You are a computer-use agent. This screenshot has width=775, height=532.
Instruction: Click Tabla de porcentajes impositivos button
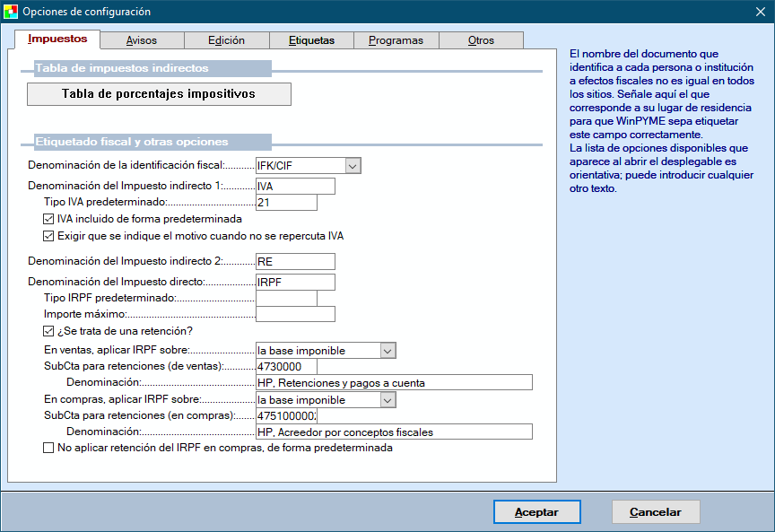(159, 94)
